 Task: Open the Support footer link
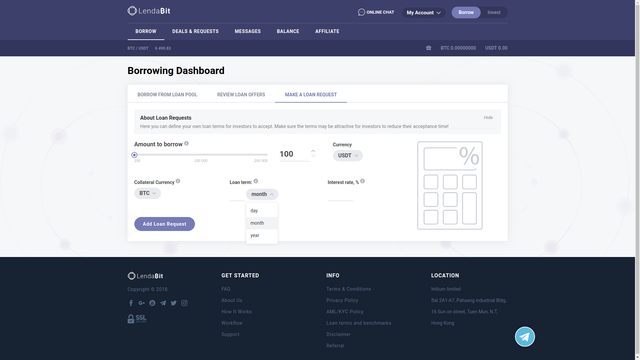[x=230, y=334]
